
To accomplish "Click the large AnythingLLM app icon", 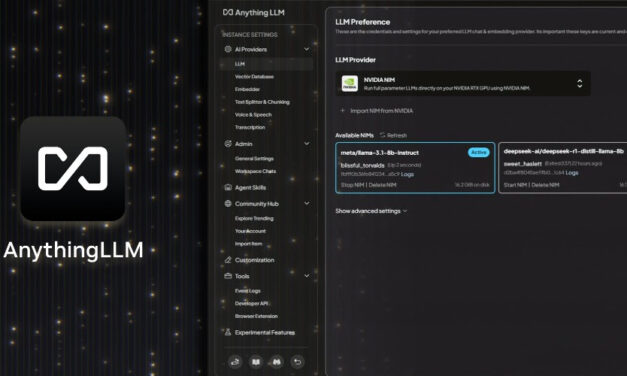I will pos(73,168).
